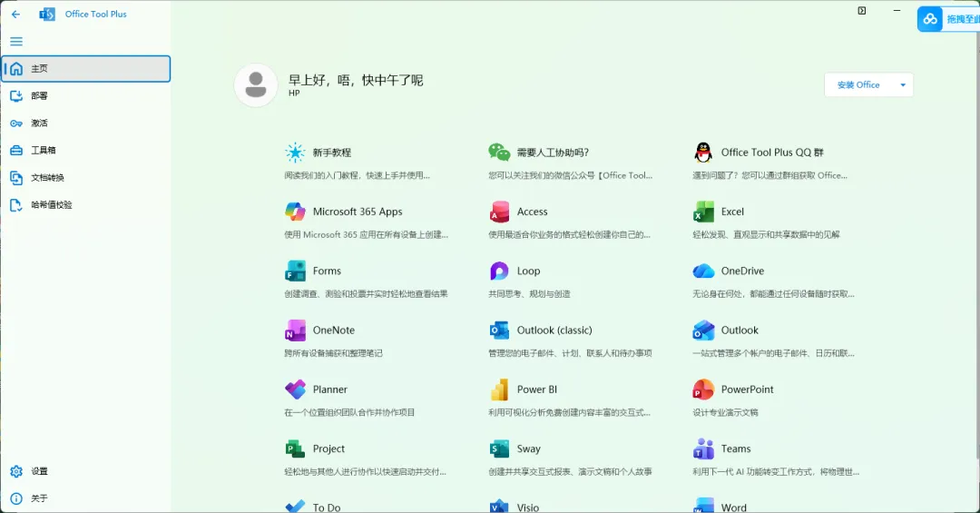Open the 关于 about page
The image size is (980, 513).
86,498
